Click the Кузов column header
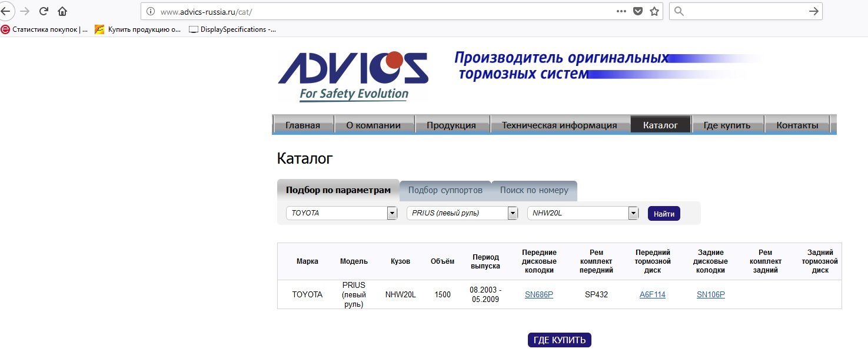This screenshot has width=868, height=355. coord(401,261)
